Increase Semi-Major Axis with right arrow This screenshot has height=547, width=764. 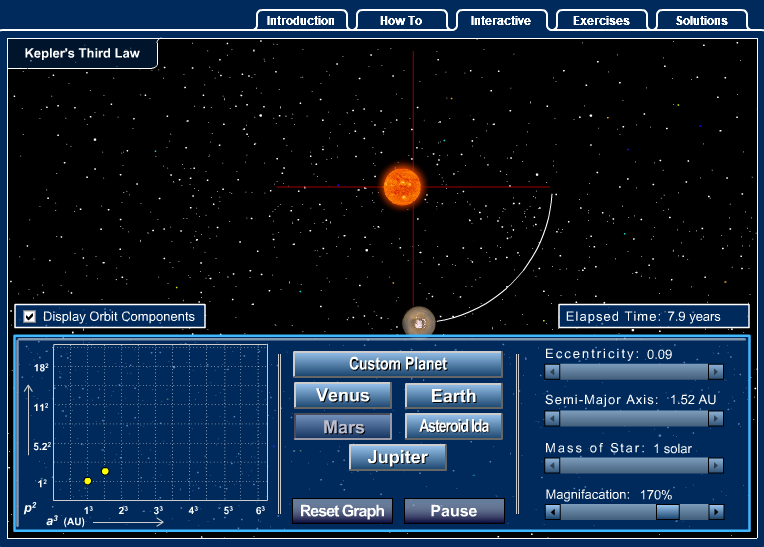pos(716,418)
